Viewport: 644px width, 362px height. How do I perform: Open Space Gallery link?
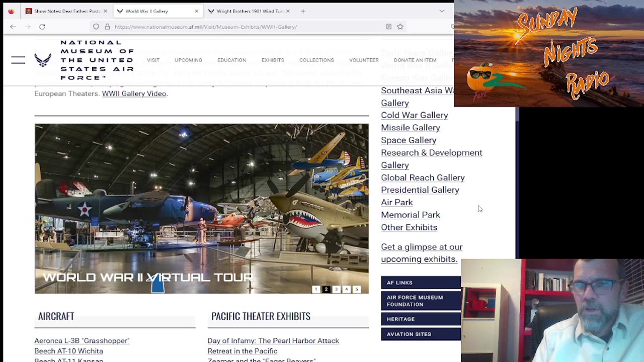point(409,140)
